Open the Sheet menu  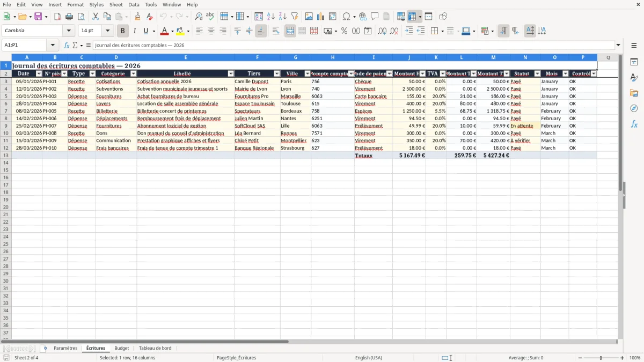click(116, 4)
